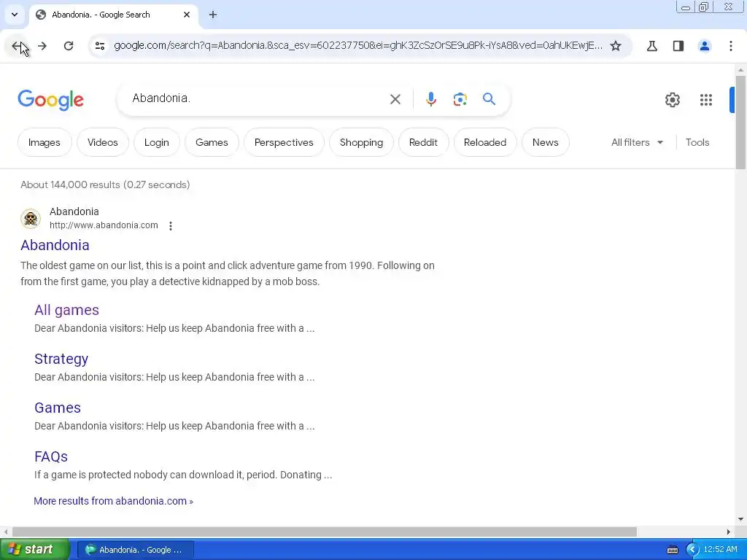Select the Reddit filter chip
The image size is (747, 560).
423,142
